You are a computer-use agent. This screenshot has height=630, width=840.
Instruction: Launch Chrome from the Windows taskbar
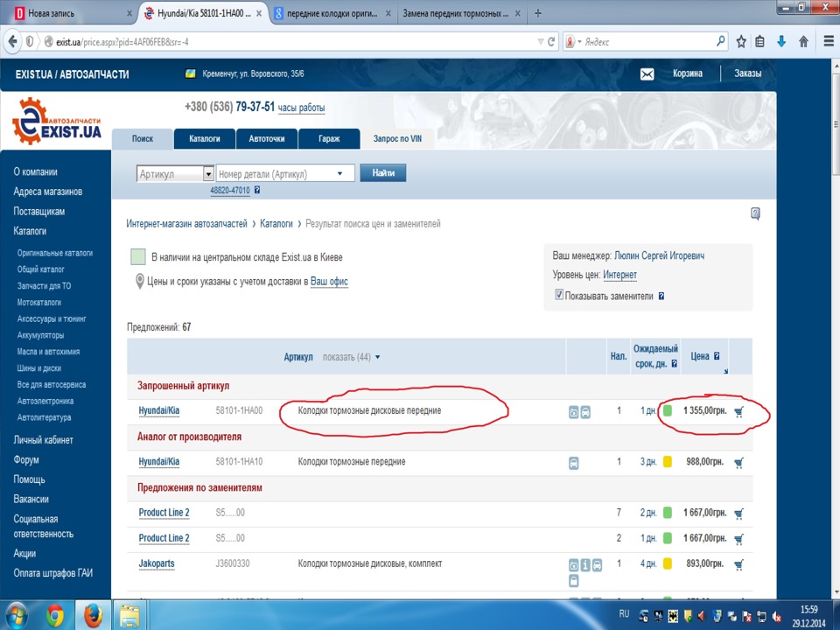[54, 615]
